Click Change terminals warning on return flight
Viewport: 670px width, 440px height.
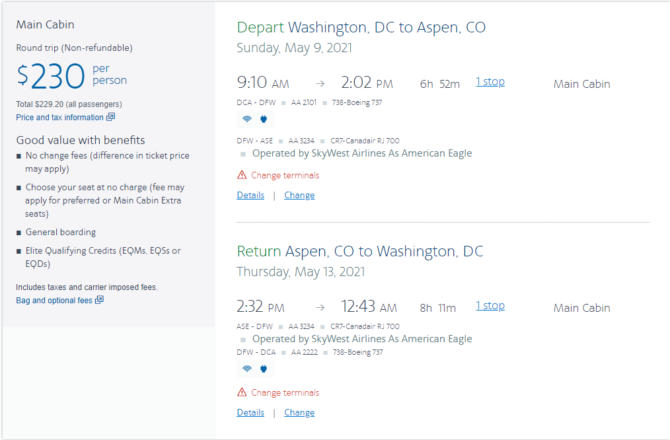tap(285, 393)
